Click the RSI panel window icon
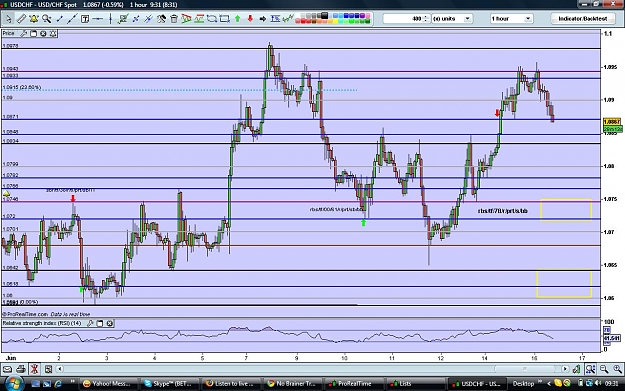 [100, 323]
